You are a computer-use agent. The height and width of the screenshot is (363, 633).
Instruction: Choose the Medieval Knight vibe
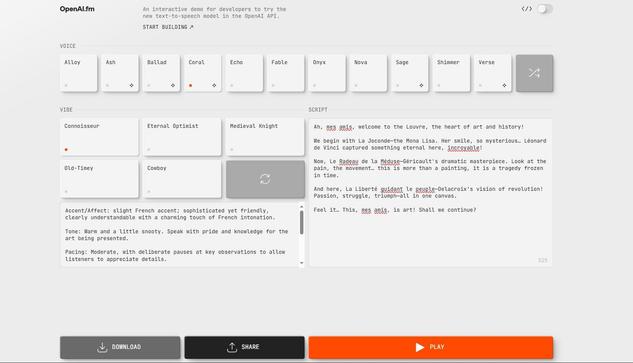[265, 137]
